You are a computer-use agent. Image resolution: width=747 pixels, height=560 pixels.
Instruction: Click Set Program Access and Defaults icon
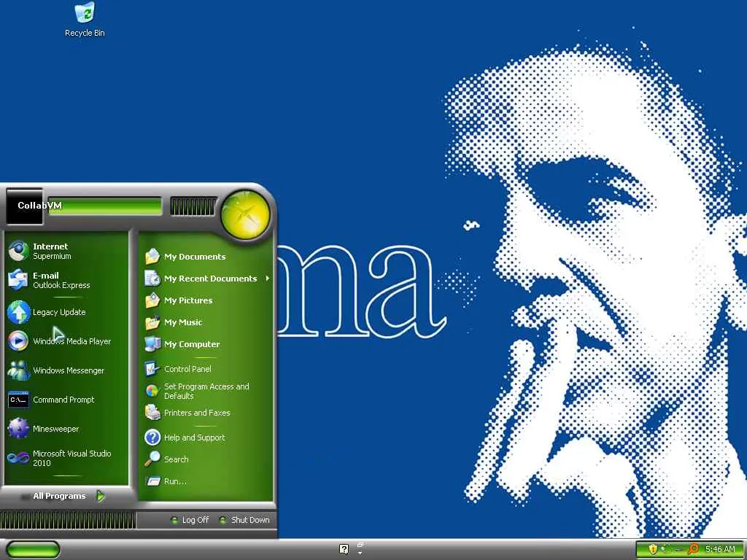[x=152, y=391]
